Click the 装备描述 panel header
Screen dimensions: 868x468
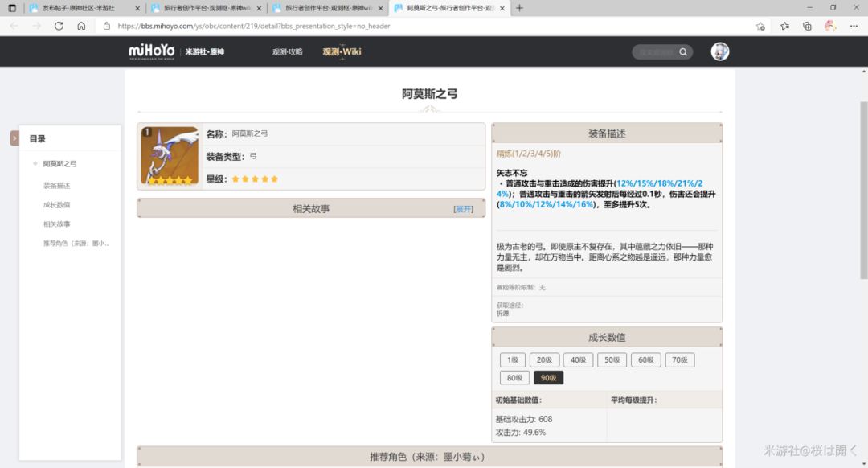607,133
